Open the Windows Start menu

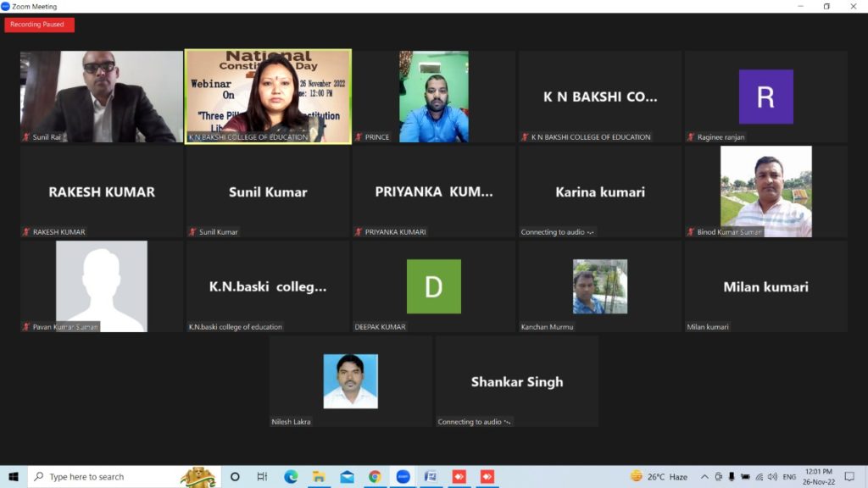(x=14, y=476)
